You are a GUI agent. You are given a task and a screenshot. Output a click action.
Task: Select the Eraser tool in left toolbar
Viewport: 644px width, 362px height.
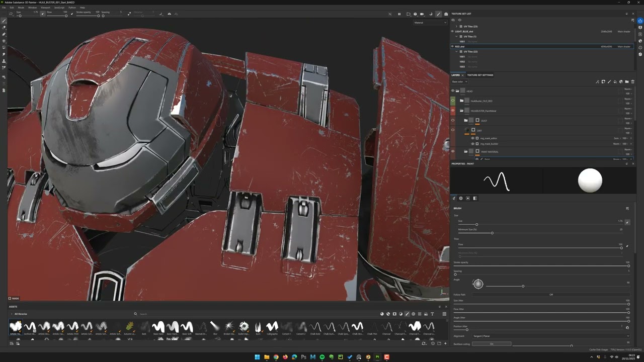[4, 28]
